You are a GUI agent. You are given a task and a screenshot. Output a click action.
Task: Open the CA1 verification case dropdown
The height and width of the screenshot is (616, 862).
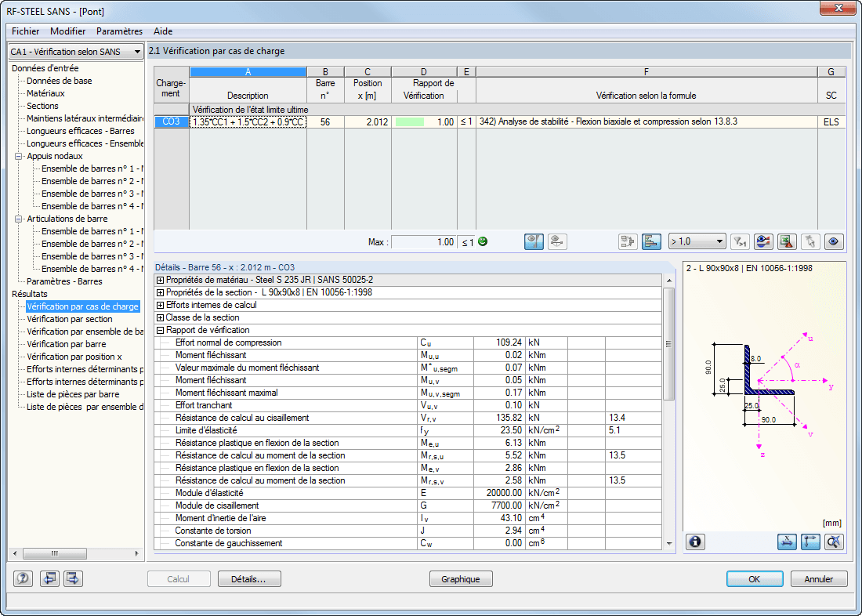click(75, 52)
